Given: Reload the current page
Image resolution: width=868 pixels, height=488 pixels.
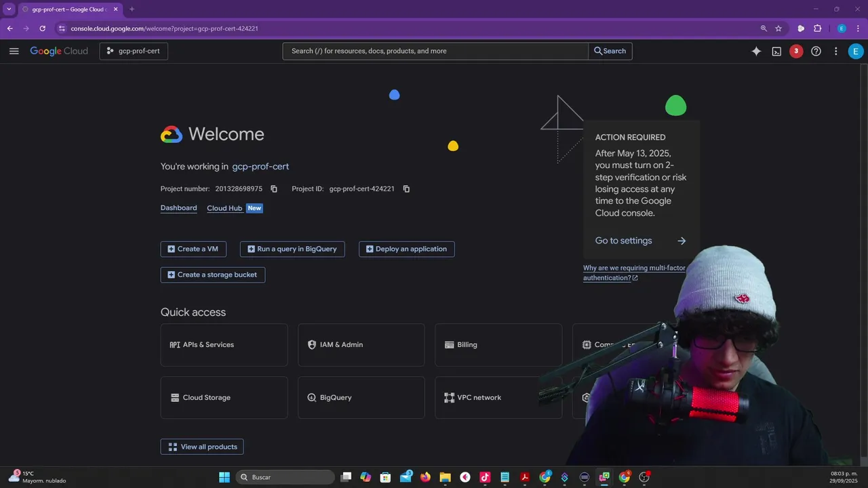Looking at the screenshot, I should point(42,28).
